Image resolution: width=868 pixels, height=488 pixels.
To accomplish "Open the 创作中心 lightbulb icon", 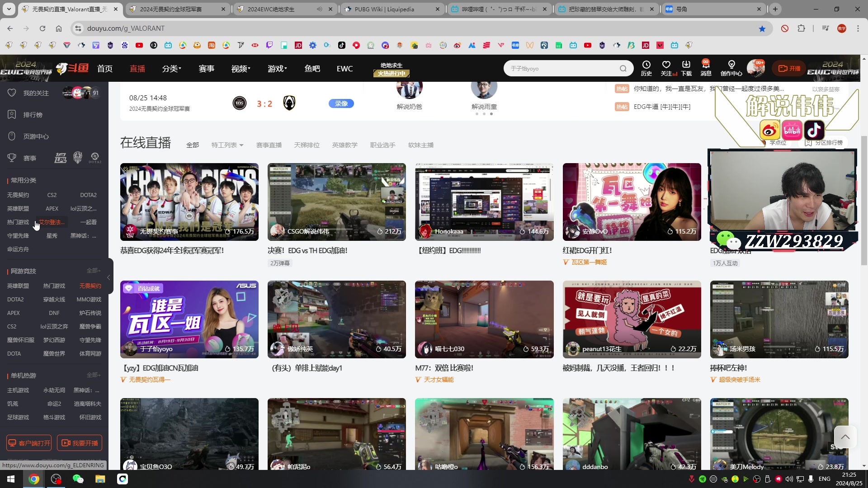I will pos(731,69).
